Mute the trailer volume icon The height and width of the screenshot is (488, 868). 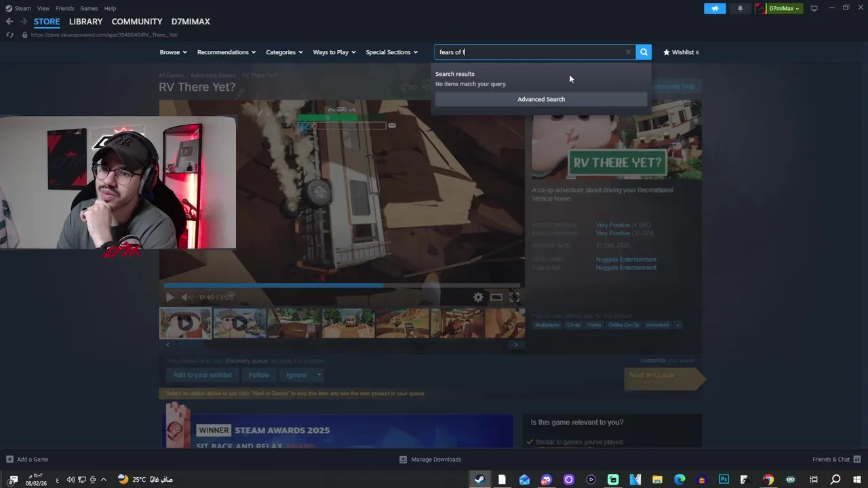pos(186,297)
